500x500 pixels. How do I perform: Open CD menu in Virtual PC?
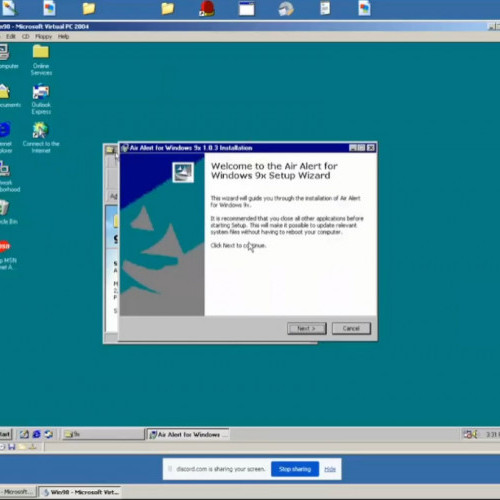tap(26, 36)
